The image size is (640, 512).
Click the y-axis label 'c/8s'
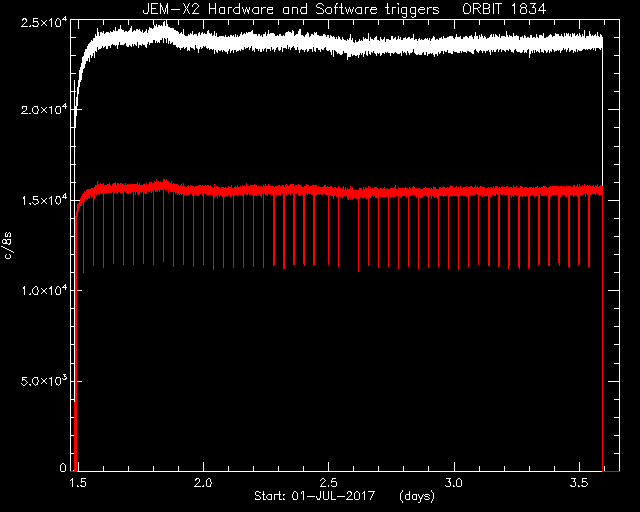(x=8, y=245)
